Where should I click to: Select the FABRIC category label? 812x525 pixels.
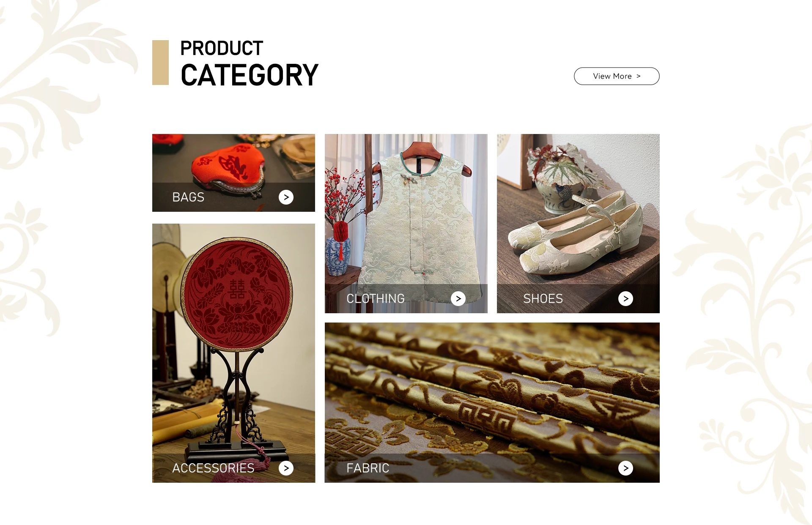(368, 468)
